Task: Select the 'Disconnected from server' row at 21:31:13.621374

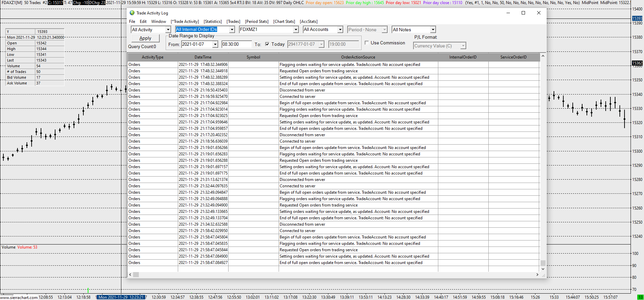Action: (333, 180)
